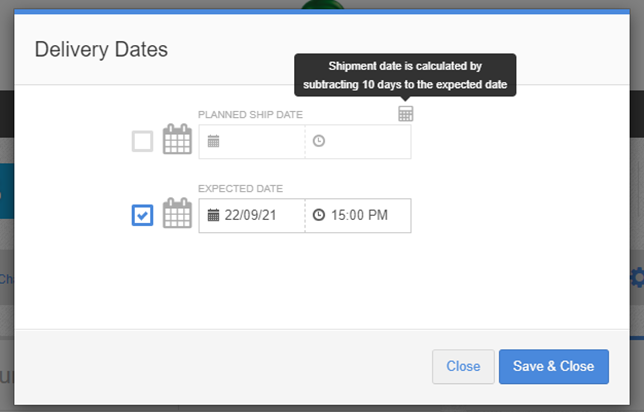Select the 15:00 PM expected time value
Screen dimensions: 644x412
(x=359, y=215)
